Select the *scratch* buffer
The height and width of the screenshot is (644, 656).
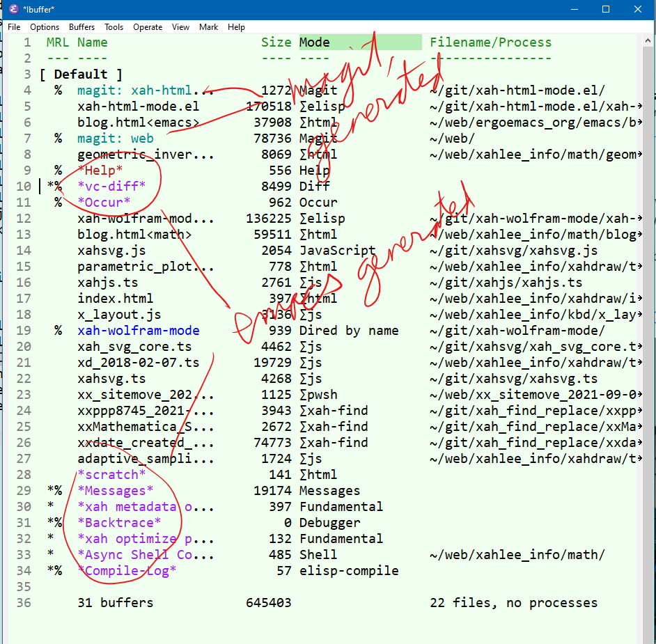(x=111, y=475)
